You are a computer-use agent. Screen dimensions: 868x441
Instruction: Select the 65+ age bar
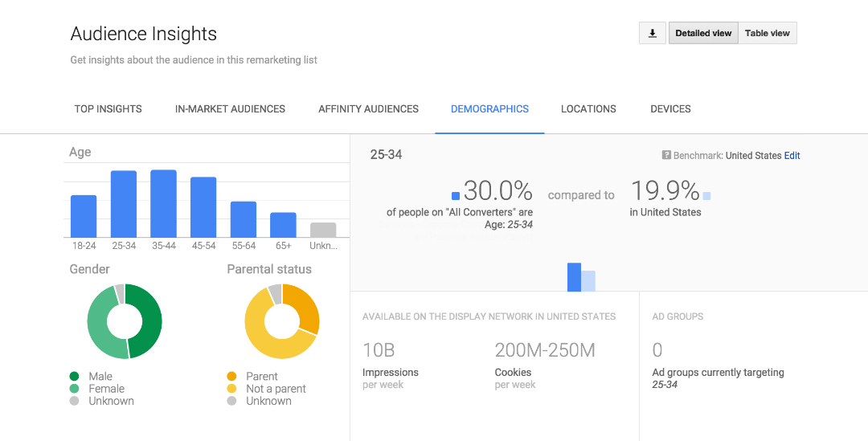[283, 225]
